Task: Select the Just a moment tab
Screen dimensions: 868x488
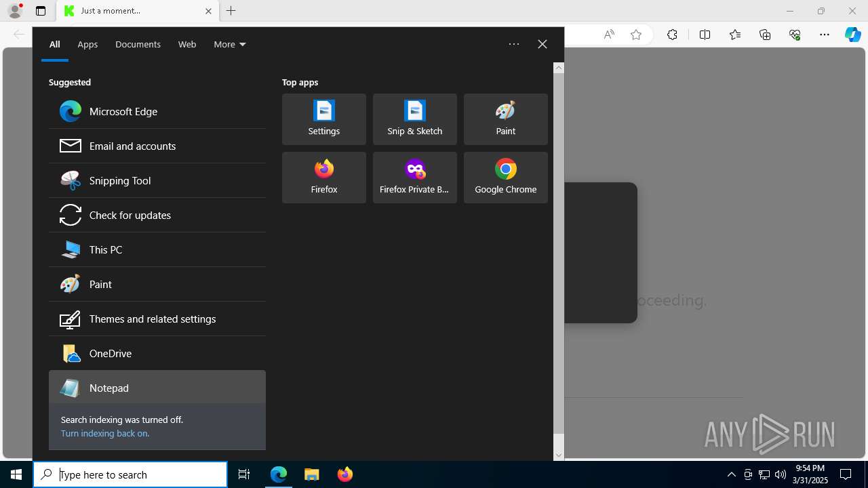Action: (138, 11)
